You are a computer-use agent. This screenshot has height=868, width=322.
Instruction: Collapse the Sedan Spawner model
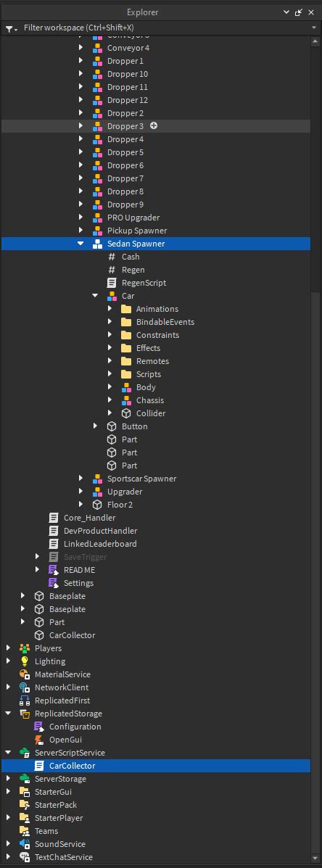tap(80, 244)
